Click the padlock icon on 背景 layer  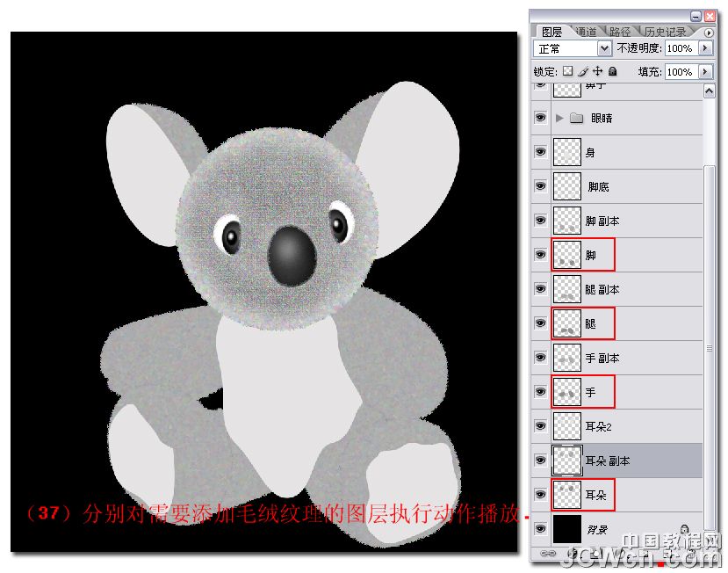685,529
